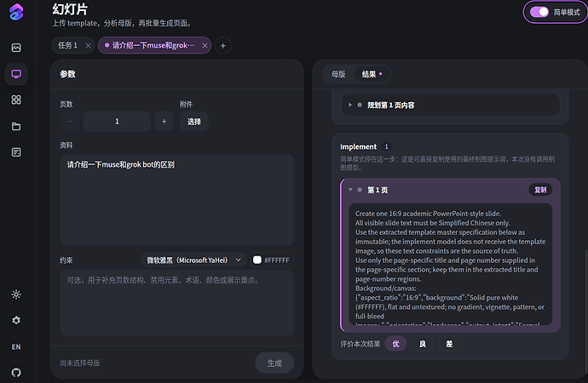Focus the 资料 text area

click(177, 199)
